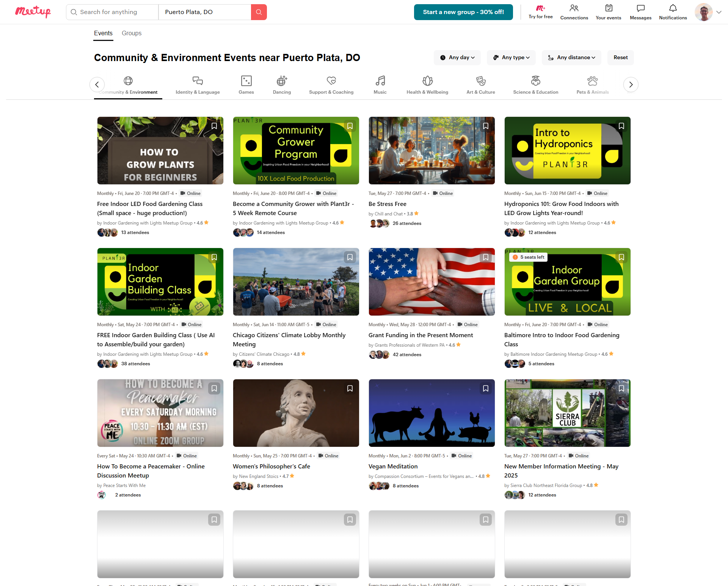Expand the Any distance filter
728x586 pixels.
tap(572, 58)
